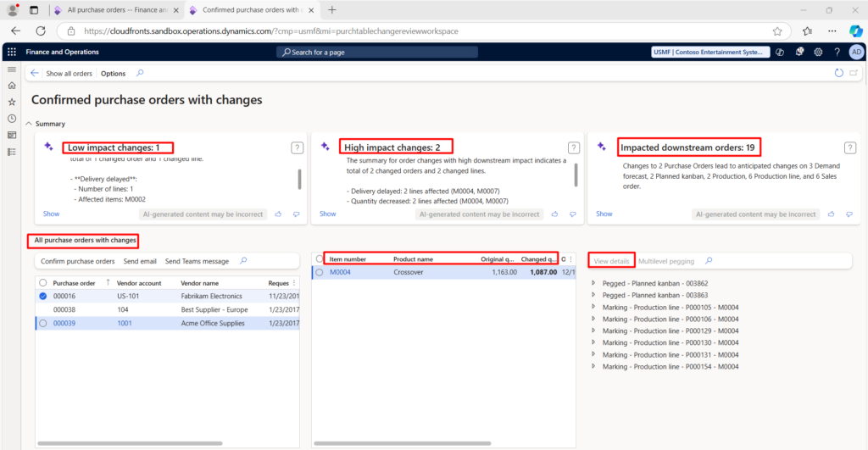
Task: Thumbs up the Low impact changes summary
Action: tap(278, 214)
